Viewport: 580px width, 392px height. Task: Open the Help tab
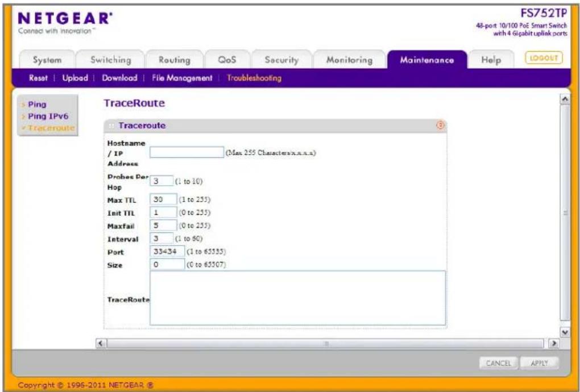pos(491,60)
